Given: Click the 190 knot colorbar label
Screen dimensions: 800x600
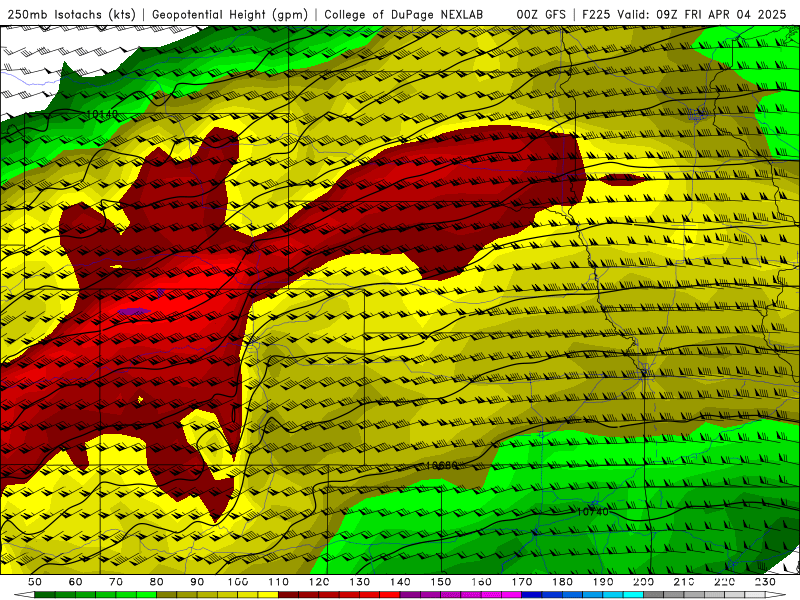Looking at the screenshot, I should 604,582.
